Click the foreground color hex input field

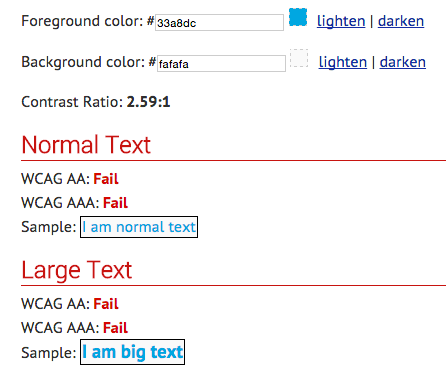pyautogui.click(x=219, y=23)
